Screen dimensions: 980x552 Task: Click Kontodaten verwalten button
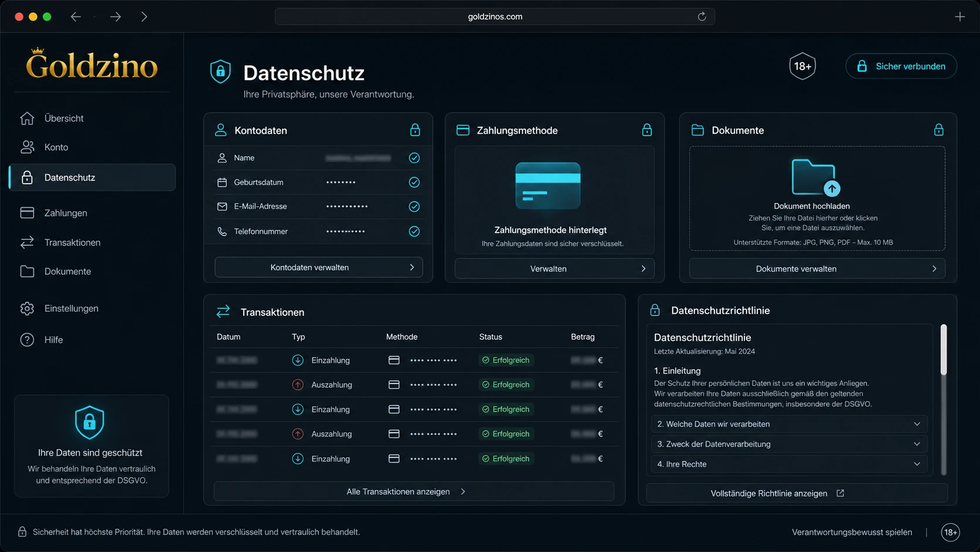[x=318, y=267]
